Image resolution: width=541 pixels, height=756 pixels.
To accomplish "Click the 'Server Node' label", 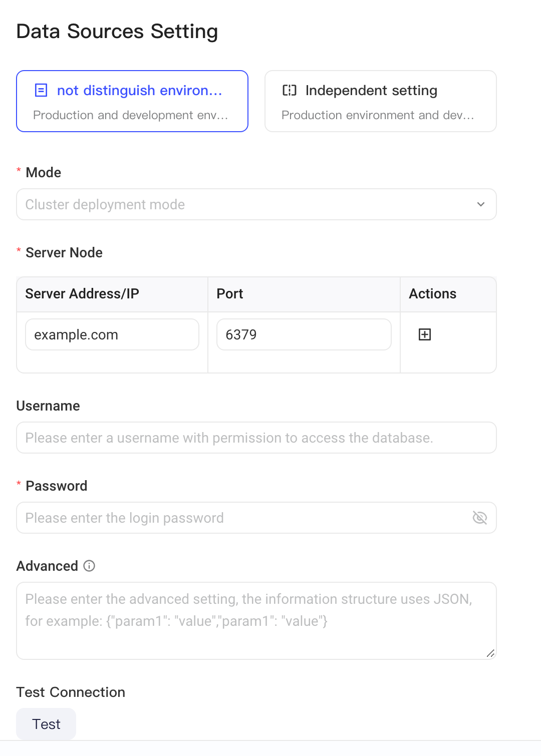I will pos(64,253).
